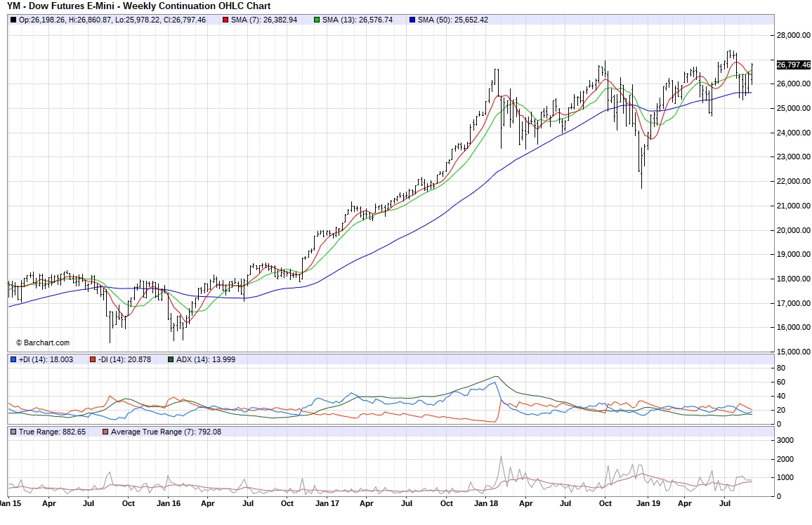Click the blue +DI (14) legend swatch
Image resolution: width=812 pixels, height=525 pixels.
click(13, 359)
